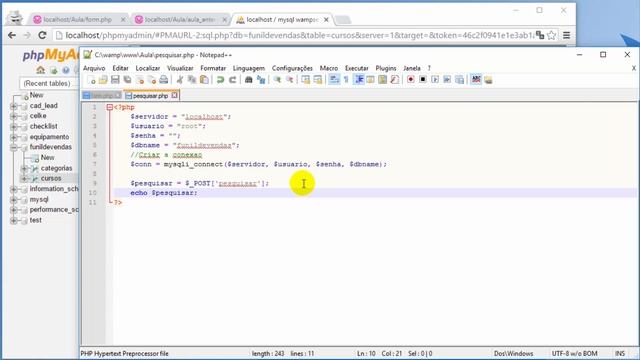Image resolution: width=640 pixels, height=360 pixels.
Task: Click the INS indicator in status bar
Action: tap(620, 353)
